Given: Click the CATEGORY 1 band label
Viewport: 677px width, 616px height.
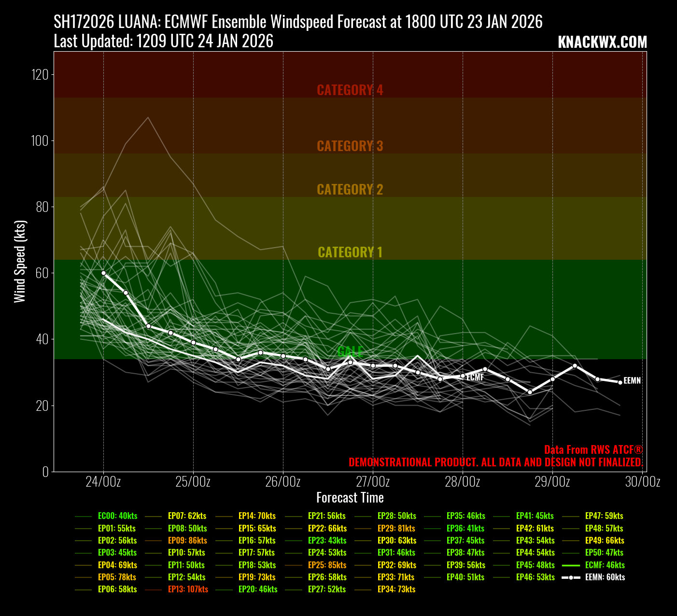Looking at the screenshot, I should [350, 252].
